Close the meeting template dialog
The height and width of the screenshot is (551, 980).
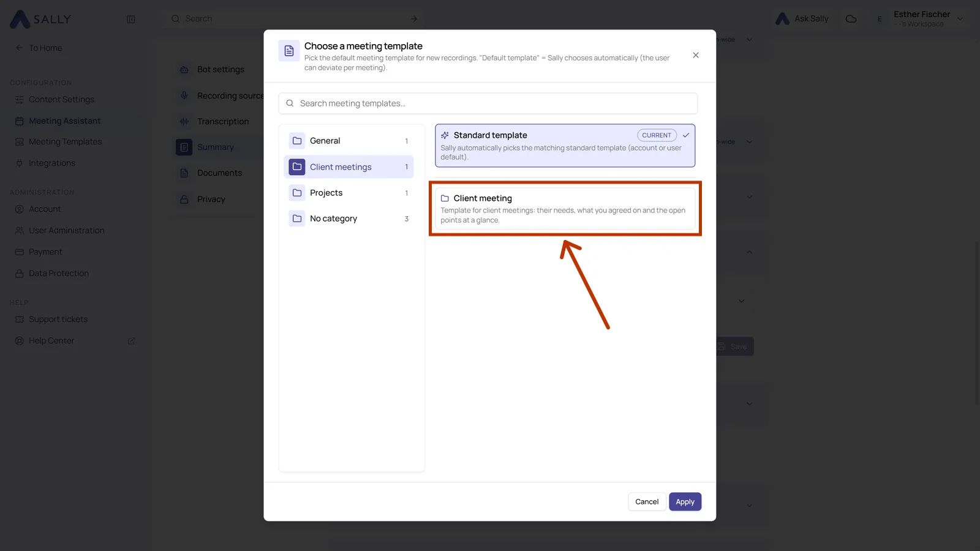click(696, 55)
